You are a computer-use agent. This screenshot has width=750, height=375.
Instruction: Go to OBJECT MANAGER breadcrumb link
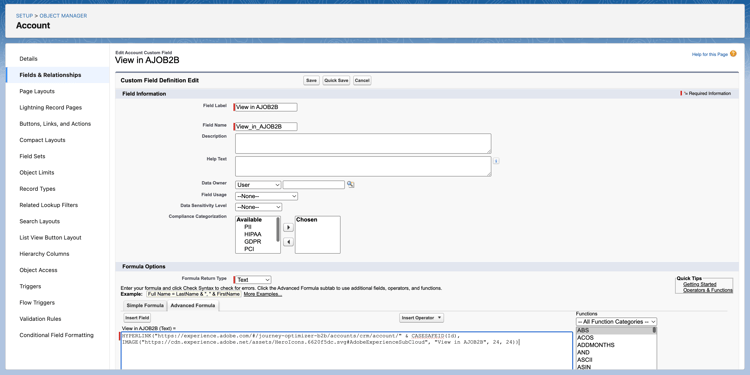(x=63, y=16)
